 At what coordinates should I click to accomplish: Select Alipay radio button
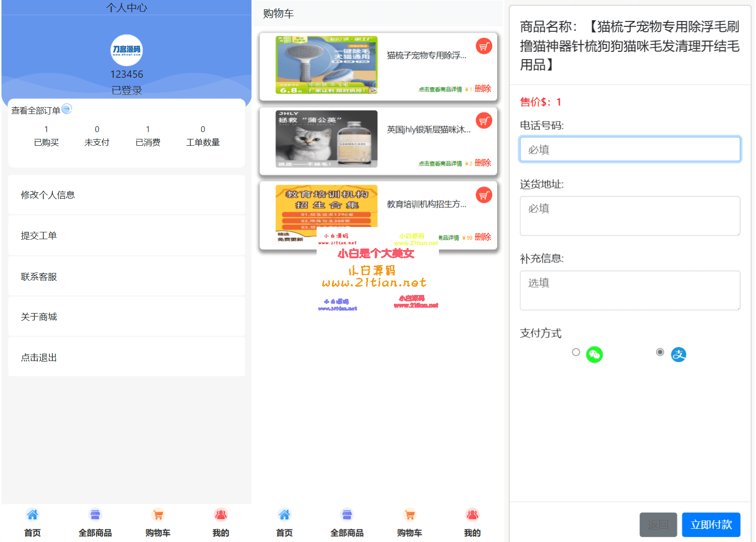(660, 352)
